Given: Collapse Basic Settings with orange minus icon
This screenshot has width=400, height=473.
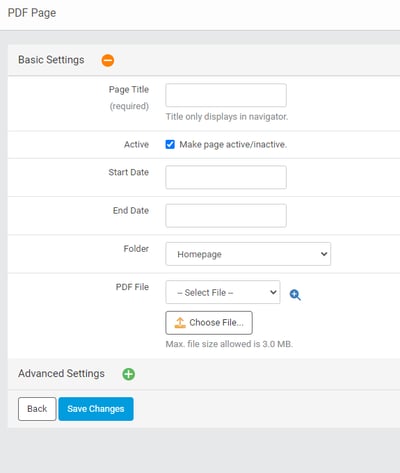Looking at the screenshot, I should 108,60.
